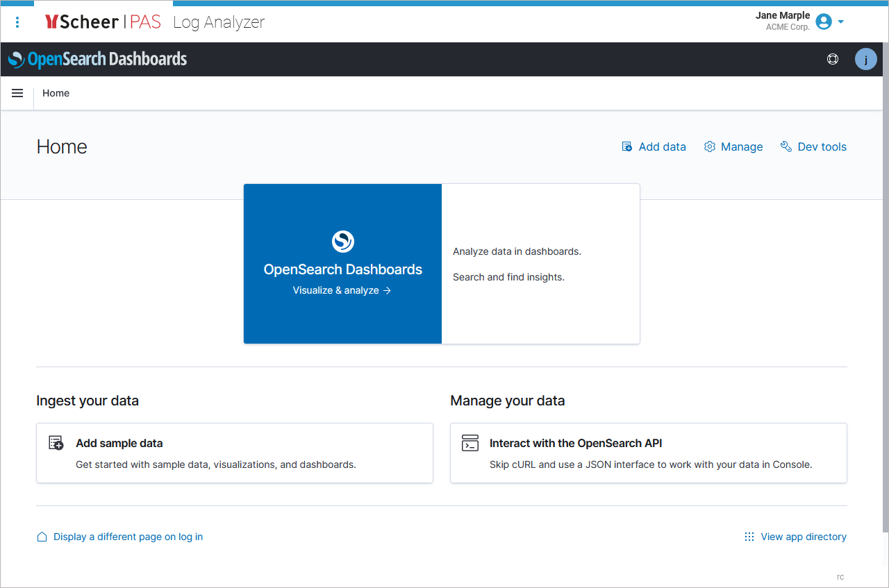Screen dimensions: 889x588
Task: Expand the user account dropdown arrow
Action: point(841,22)
